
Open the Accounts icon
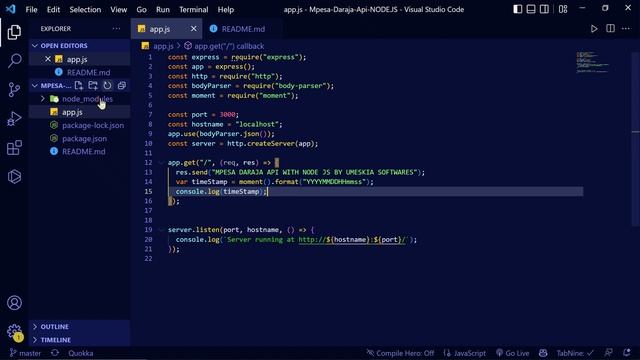pyautogui.click(x=14, y=303)
